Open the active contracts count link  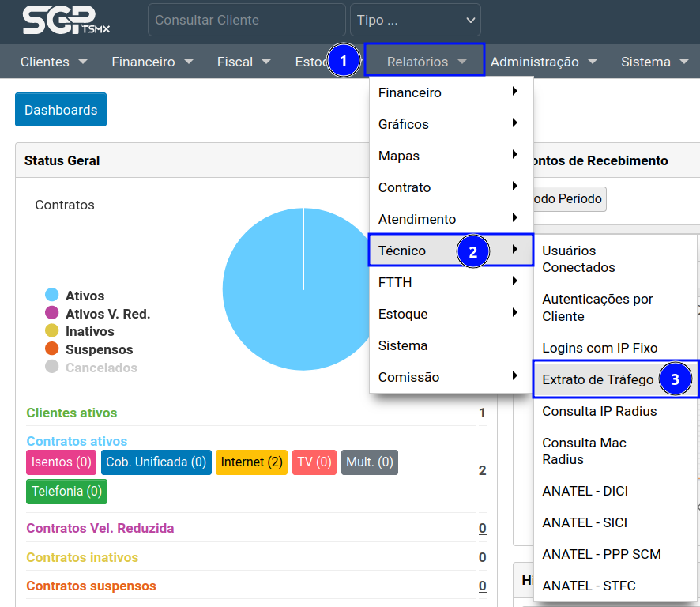tap(482, 471)
